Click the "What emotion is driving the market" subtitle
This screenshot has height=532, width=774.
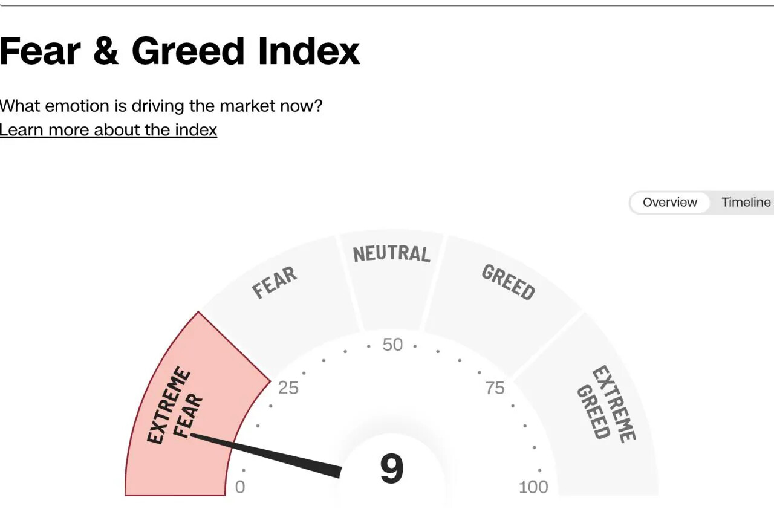pos(161,106)
